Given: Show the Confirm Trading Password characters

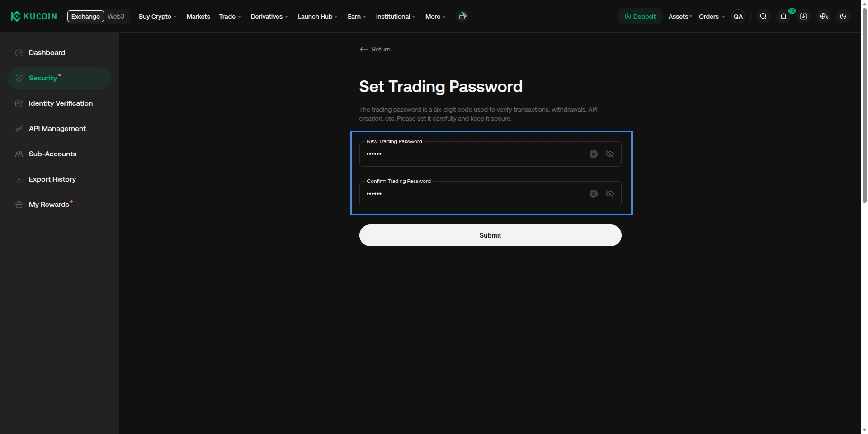Looking at the screenshot, I should point(610,194).
